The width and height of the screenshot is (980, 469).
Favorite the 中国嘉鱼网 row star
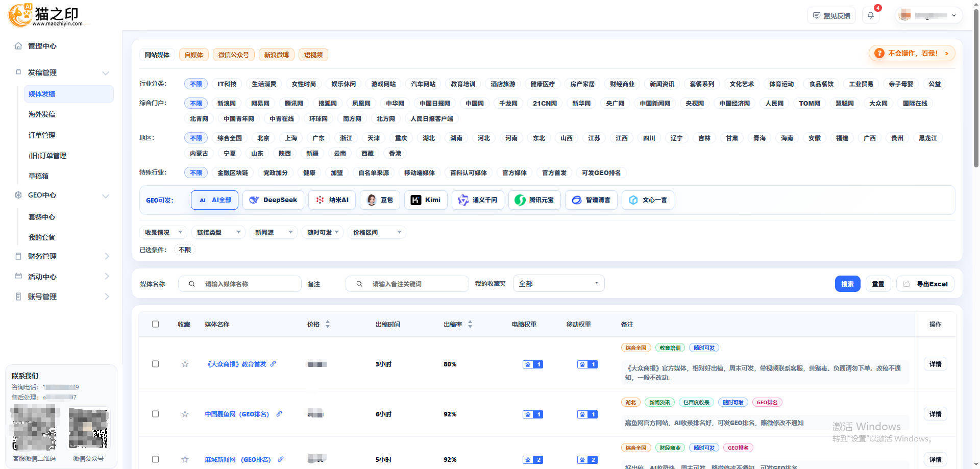pyautogui.click(x=185, y=414)
